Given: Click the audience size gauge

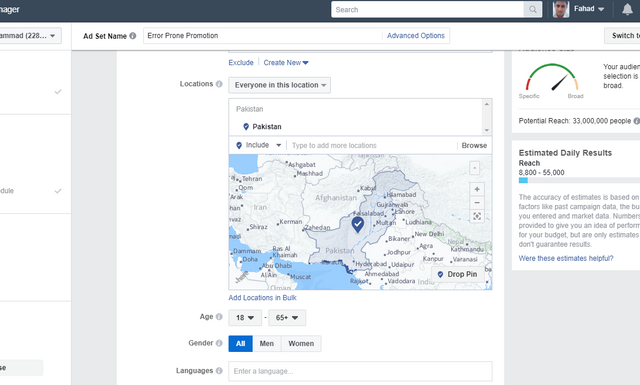Looking at the screenshot, I should click(x=551, y=78).
